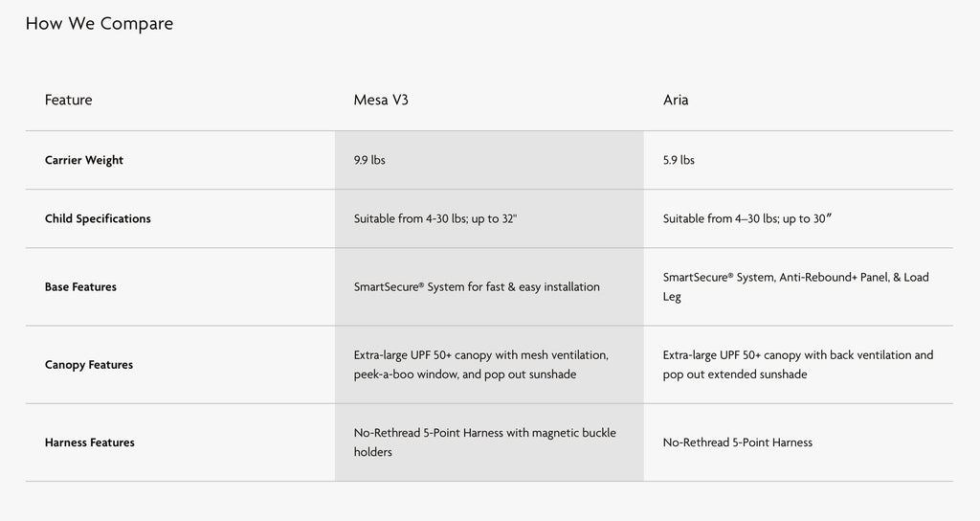980x521 pixels.
Task: Select the 'Carrier Weight' row label
Action: (x=84, y=160)
